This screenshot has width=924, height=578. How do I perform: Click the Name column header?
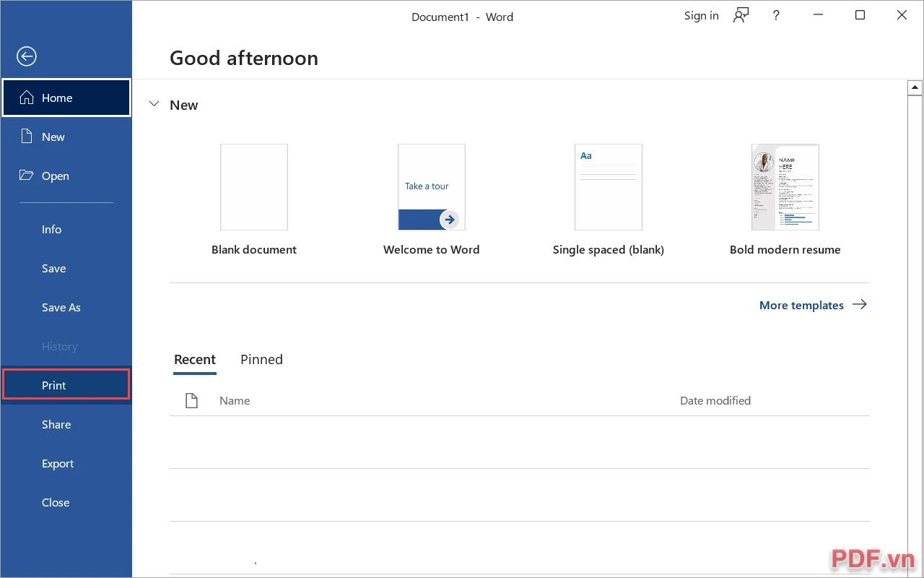(235, 400)
